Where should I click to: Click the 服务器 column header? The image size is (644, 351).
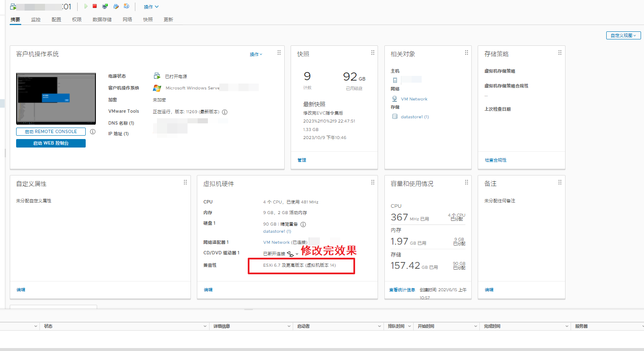(x=581, y=326)
